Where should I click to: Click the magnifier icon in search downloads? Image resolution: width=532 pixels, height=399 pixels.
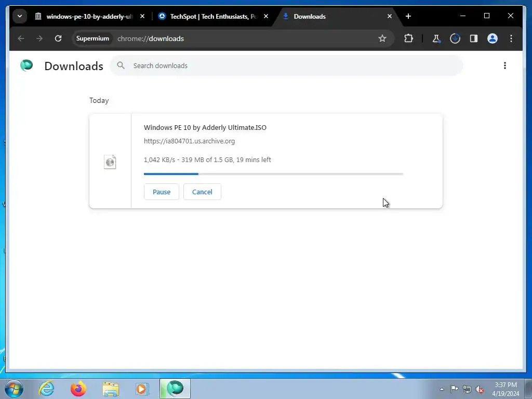[121, 65]
